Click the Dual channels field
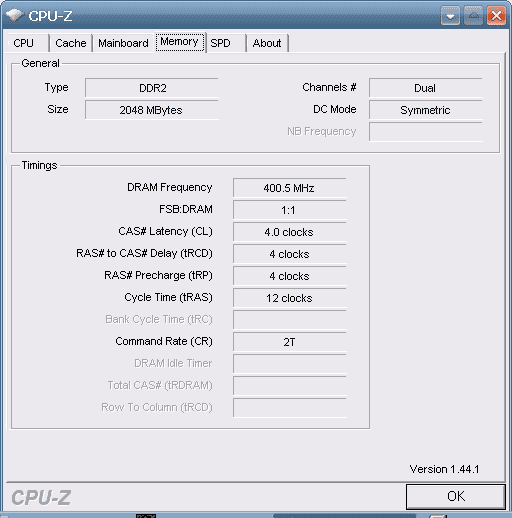This screenshot has width=512, height=518. tap(426, 88)
